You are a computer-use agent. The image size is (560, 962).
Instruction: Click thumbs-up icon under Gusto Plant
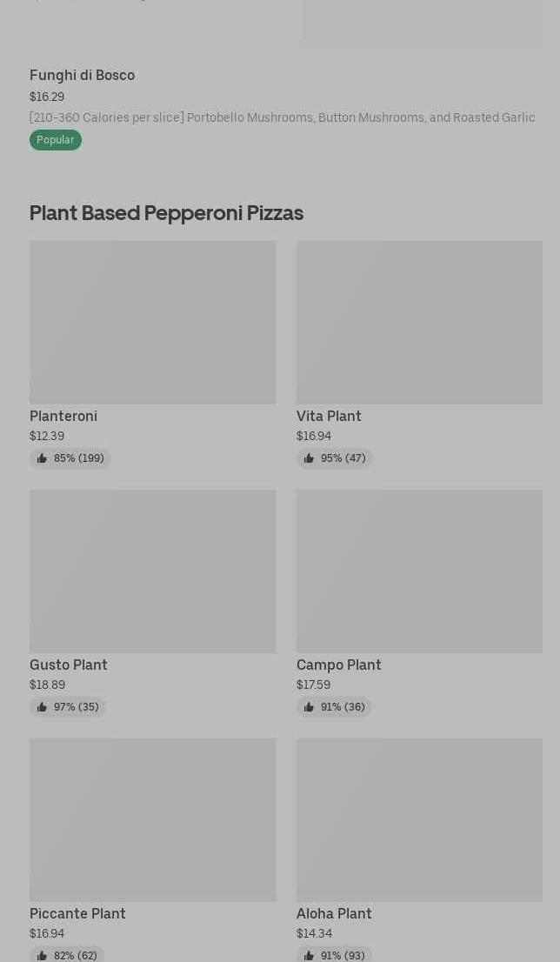click(42, 707)
